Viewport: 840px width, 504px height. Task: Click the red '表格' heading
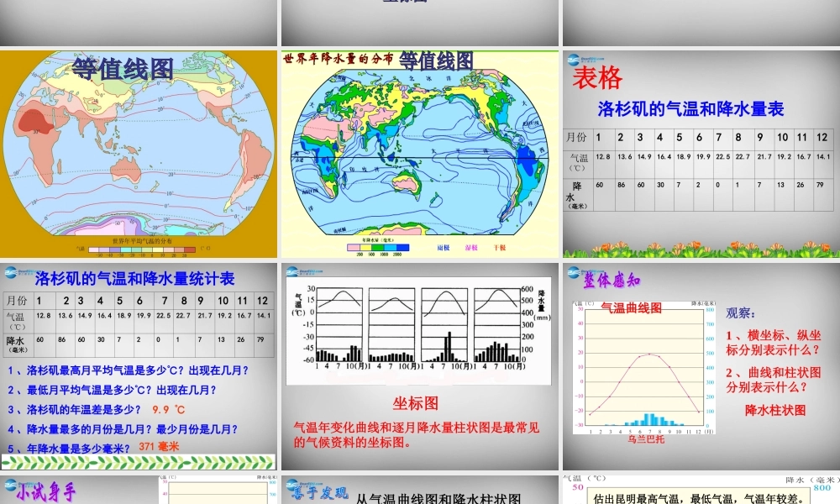(x=597, y=77)
